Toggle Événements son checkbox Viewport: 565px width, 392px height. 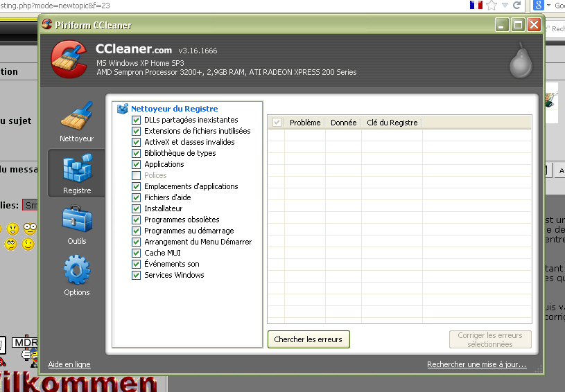tap(136, 264)
